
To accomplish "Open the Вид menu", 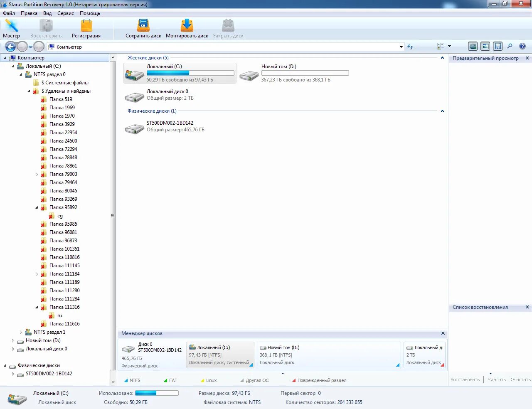I will [47, 13].
